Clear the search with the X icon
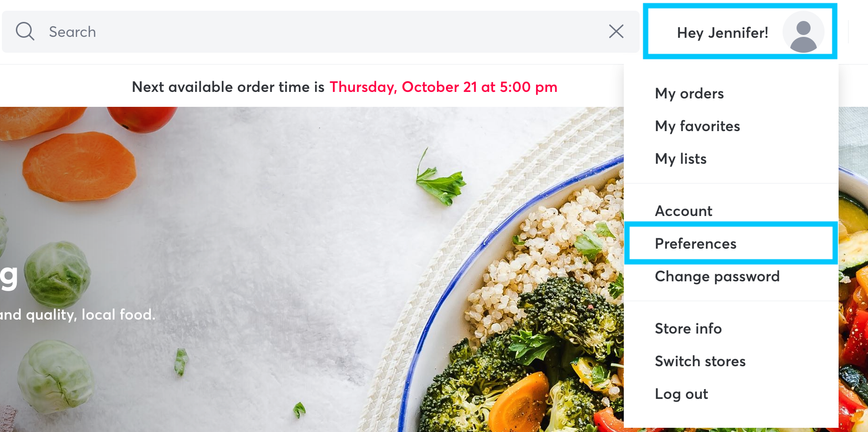Image resolution: width=868 pixels, height=432 pixels. click(x=616, y=31)
